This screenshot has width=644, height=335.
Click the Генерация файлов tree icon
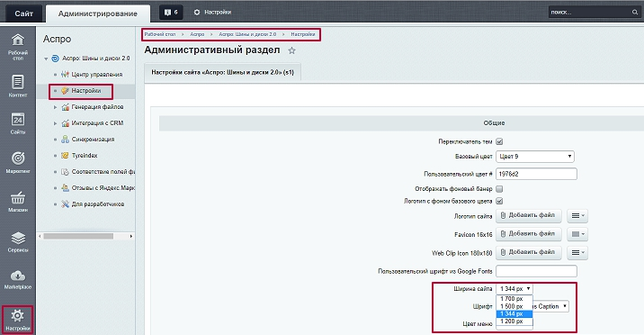point(65,107)
